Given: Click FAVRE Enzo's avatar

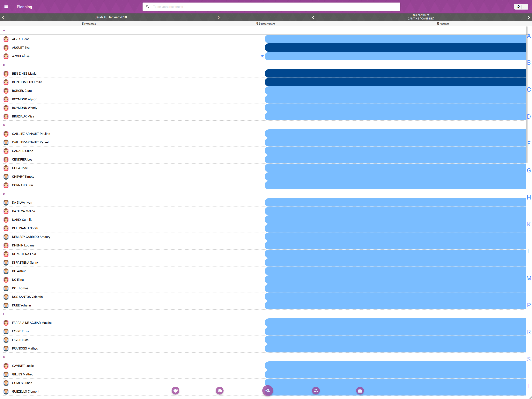Looking at the screenshot, I should point(6,331).
